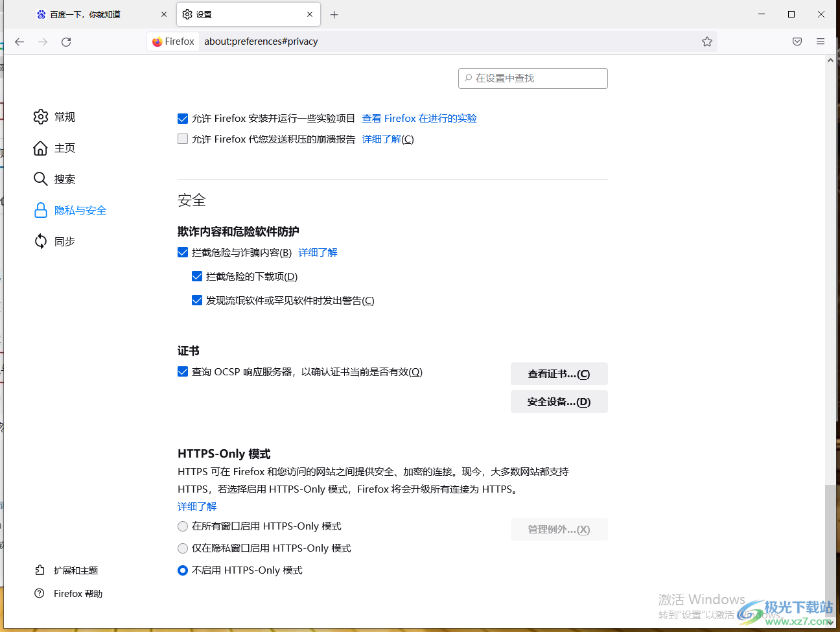840x632 pixels.
Task: Click the Baidu paw favicon on first tab
Action: pyautogui.click(x=41, y=14)
